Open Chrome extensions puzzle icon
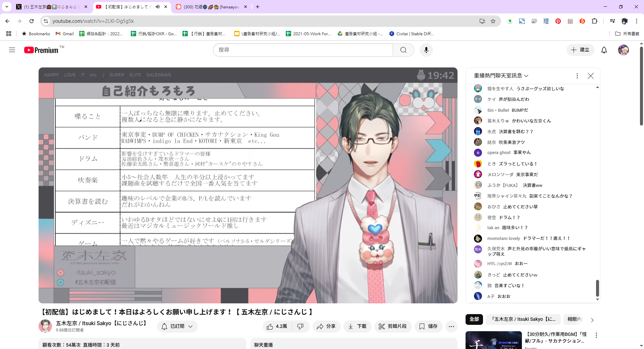644x349 pixels. tap(595, 21)
